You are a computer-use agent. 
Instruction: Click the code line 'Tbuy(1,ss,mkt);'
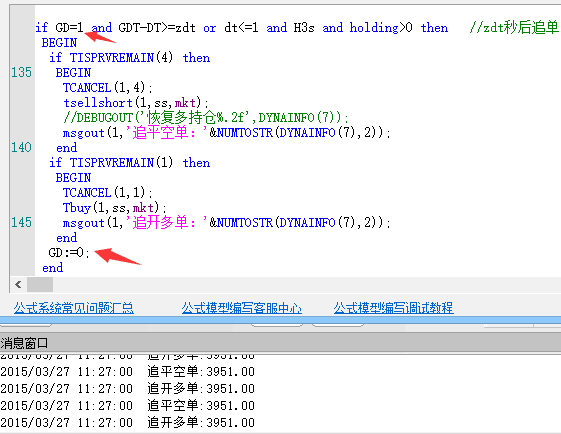point(114,208)
